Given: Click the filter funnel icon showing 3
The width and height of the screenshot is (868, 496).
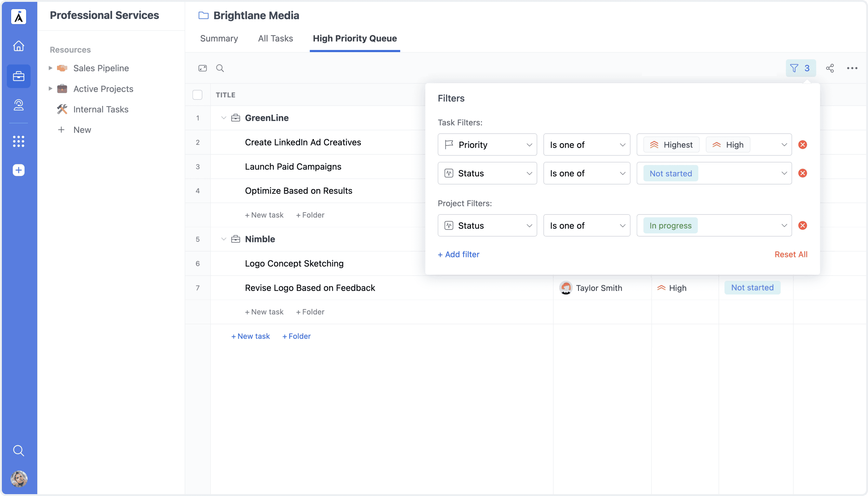Looking at the screenshot, I should (x=800, y=68).
